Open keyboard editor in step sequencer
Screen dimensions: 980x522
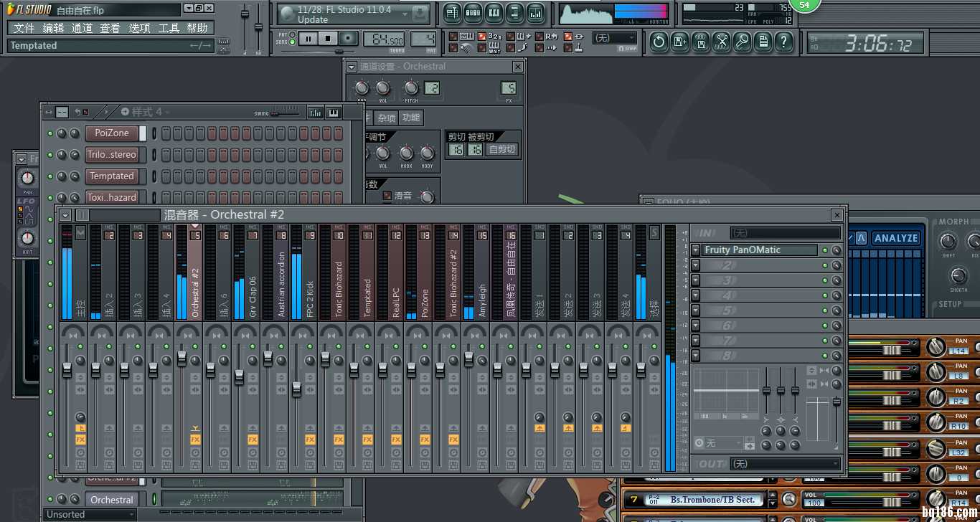coord(334,113)
